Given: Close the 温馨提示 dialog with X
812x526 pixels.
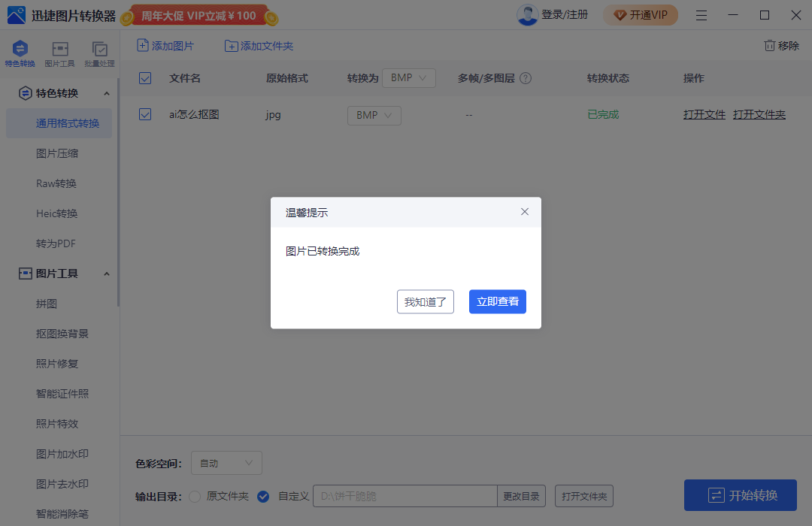Looking at the screenshot, I should tap(525, 212).
